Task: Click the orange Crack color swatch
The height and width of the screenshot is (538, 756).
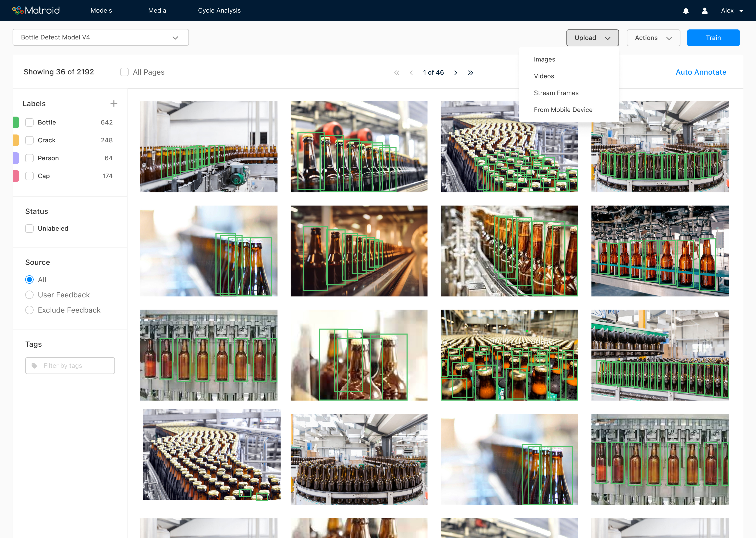Action: tap(16, 140)
